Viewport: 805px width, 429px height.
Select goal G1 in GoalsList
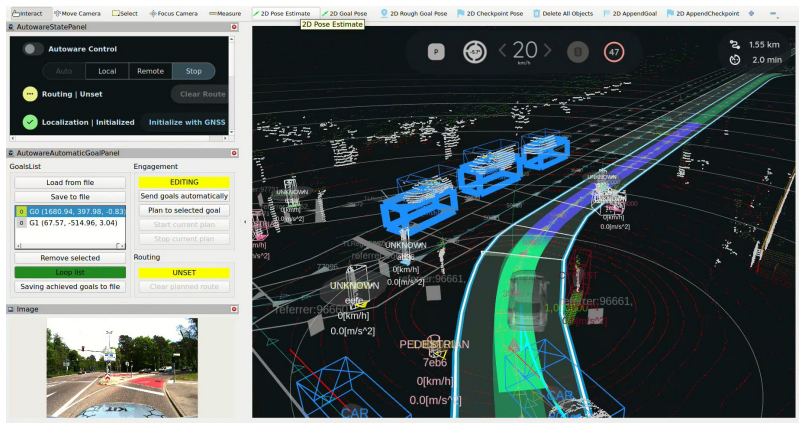coord(70,223)
